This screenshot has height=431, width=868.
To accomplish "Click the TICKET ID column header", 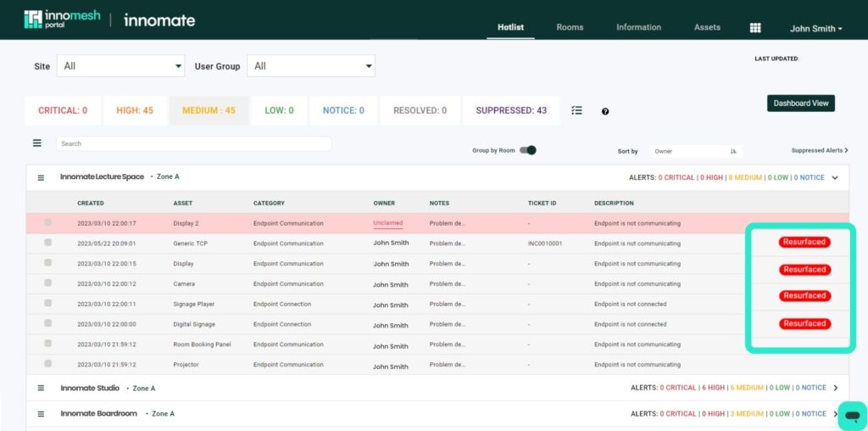I will (x=542, y=204).
